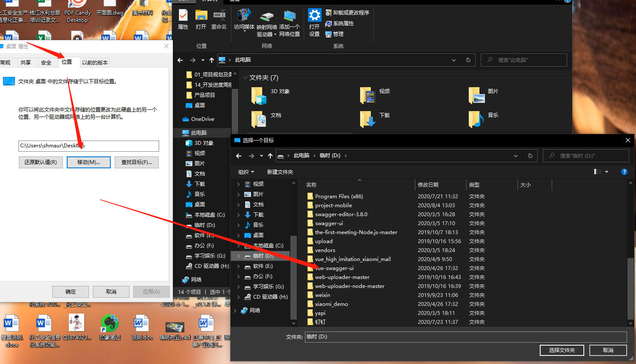Screen dimensions: 636x364
Task: Click the desktop path input field
Action: pyautogui.click(x=89, y=146)
